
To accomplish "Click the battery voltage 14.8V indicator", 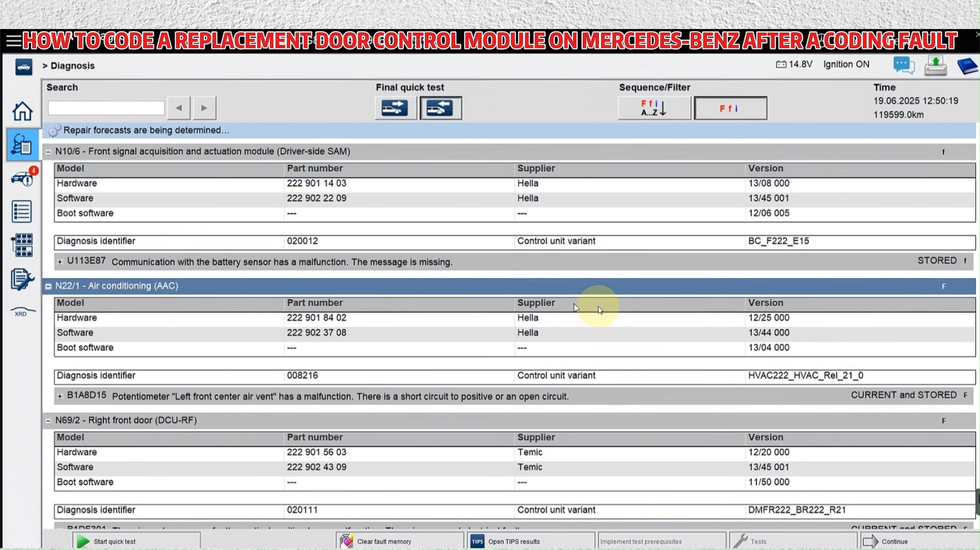I will 794,64.
